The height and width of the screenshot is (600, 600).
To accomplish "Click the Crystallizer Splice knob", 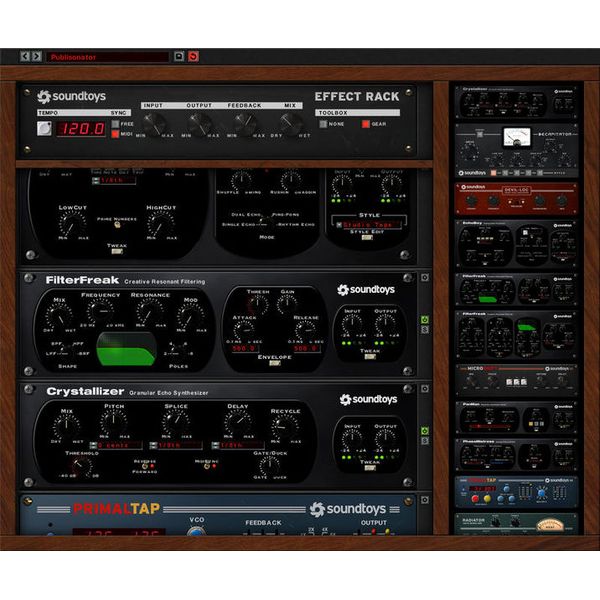I will (176, 422).
